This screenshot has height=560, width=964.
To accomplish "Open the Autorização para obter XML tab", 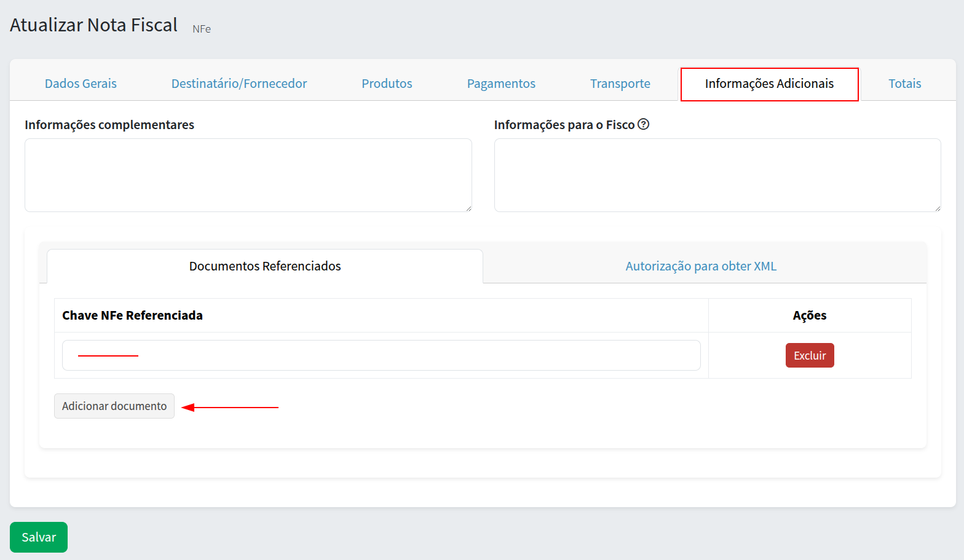I will pos(701,266).
